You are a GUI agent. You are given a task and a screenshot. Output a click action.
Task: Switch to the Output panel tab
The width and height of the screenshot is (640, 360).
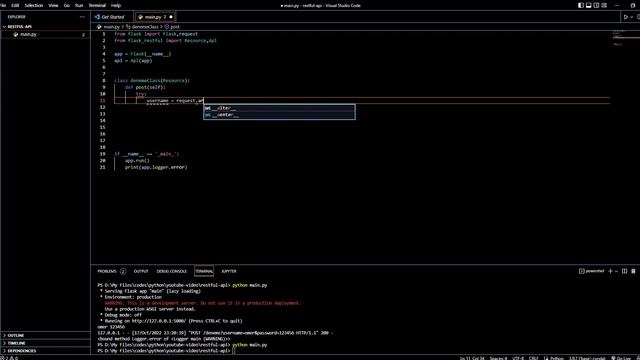click(x=141, y=271)
